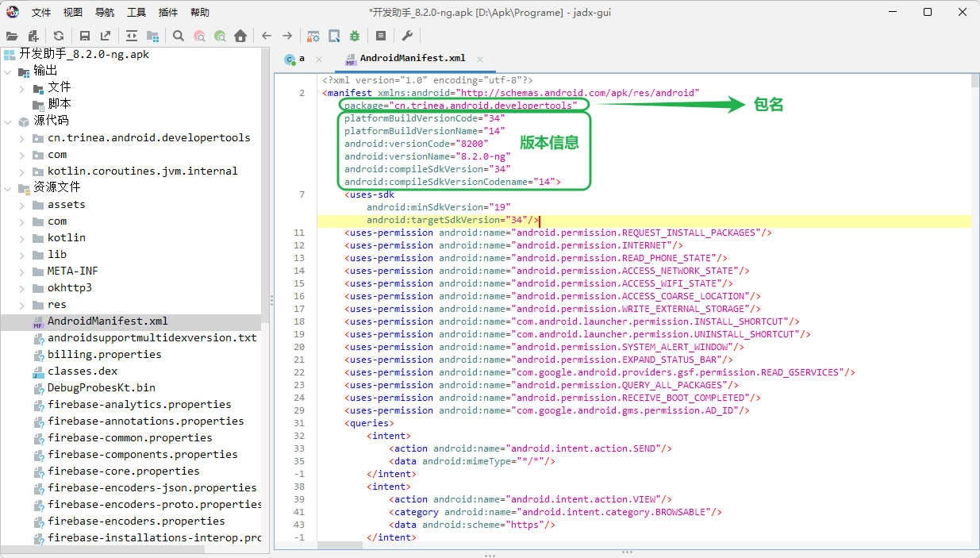
Task: Open preferences via the wrench icon
Action: tap(407, 36)
